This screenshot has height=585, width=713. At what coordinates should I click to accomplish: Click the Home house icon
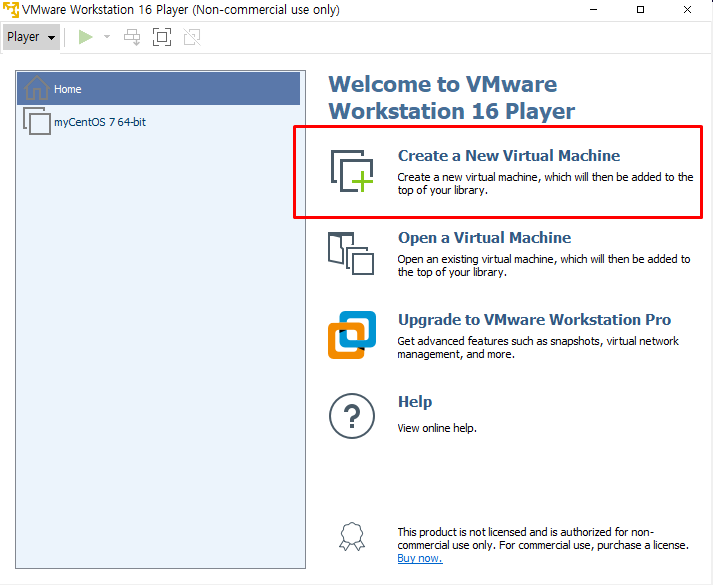tap(36, 88)
